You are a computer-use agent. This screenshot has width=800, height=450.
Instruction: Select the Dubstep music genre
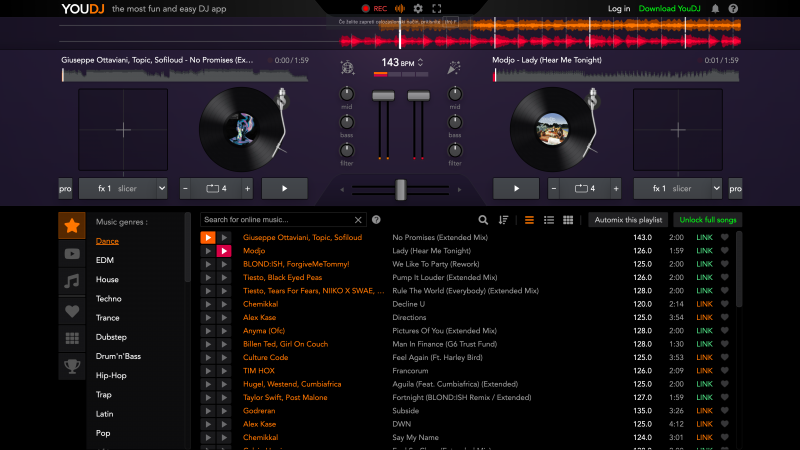(x=111, y=337)
